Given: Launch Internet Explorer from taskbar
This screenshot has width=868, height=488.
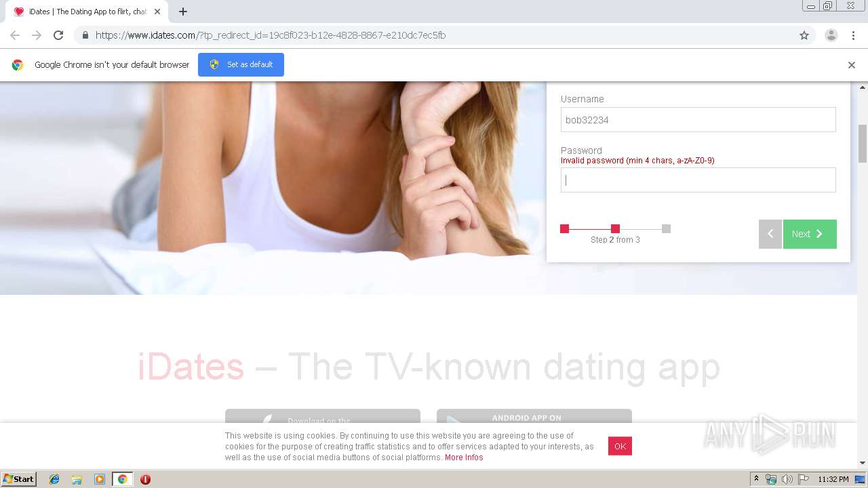Looking at the screenshot, I should [54, 479].
